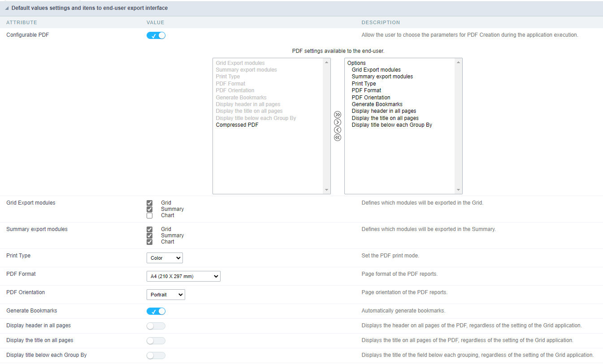Collapse the Default values settings section triangle

click(x=7, y=9)
